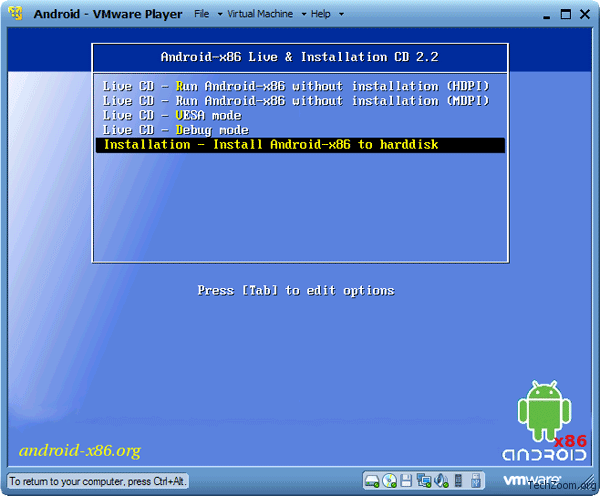
Task: Choose Install Android-x86 to harddisk option
Action: [300, 145]
